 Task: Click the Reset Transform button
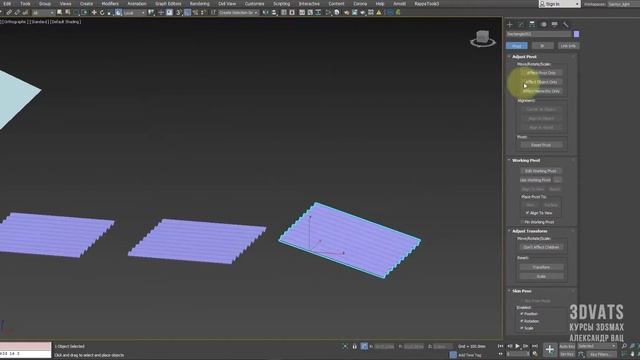(541, 267)
